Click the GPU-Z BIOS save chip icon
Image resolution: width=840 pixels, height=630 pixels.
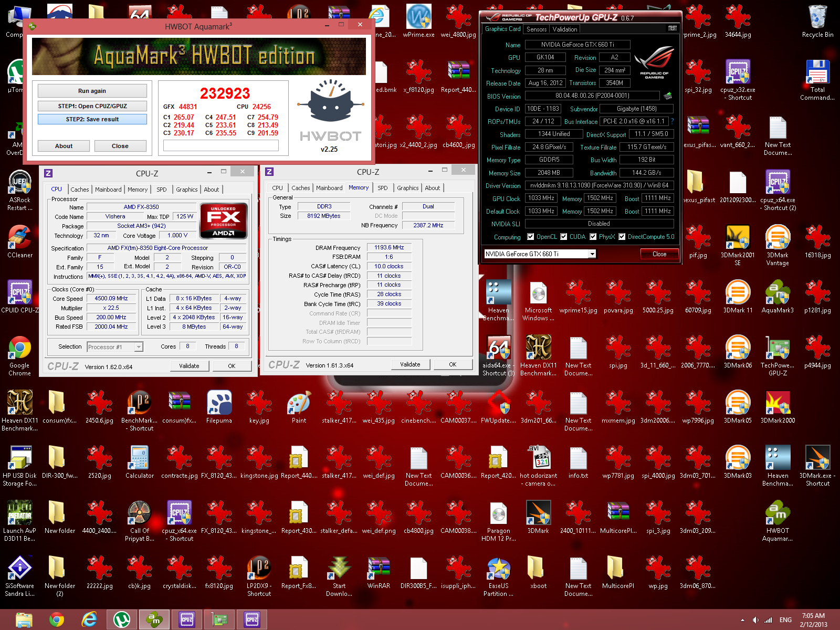[x=668, y=96]
